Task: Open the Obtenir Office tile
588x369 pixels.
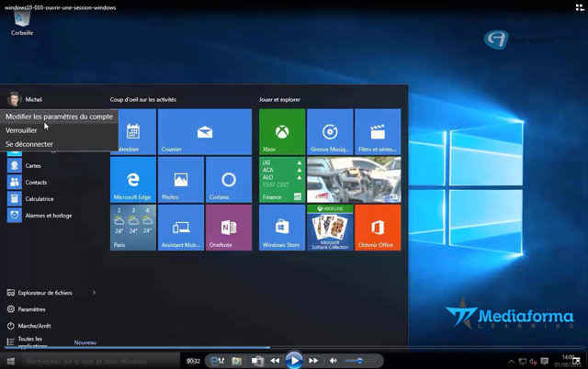Action: [x=378, y=228]
